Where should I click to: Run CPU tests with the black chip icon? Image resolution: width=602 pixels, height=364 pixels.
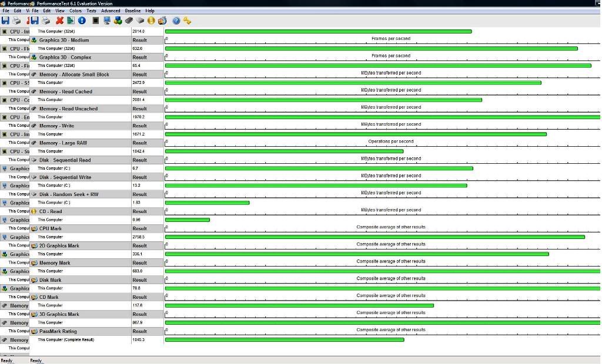pyautogui.click(x=96, y=21)
